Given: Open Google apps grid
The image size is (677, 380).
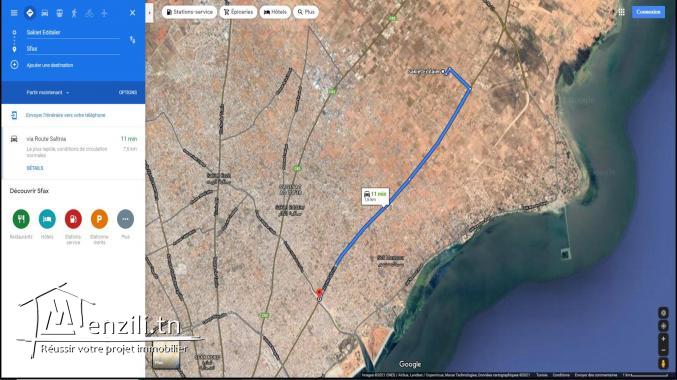Looking at the screenshot, I should [621, 12].
